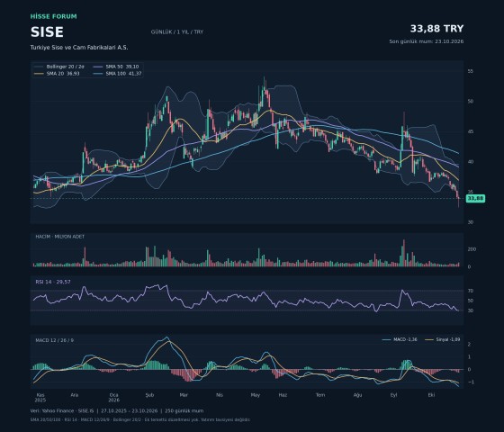Click the HİSSE FORUM brand label

pyautogui.click(x=54, y=16)
